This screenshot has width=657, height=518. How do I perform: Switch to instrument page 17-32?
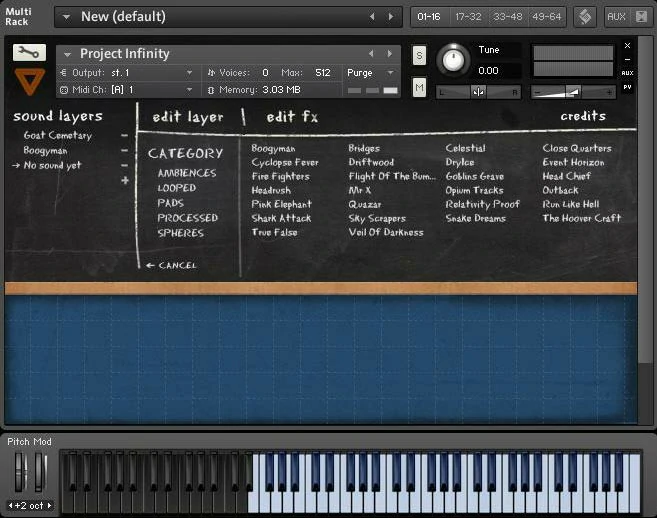click(x=468, y=17)
